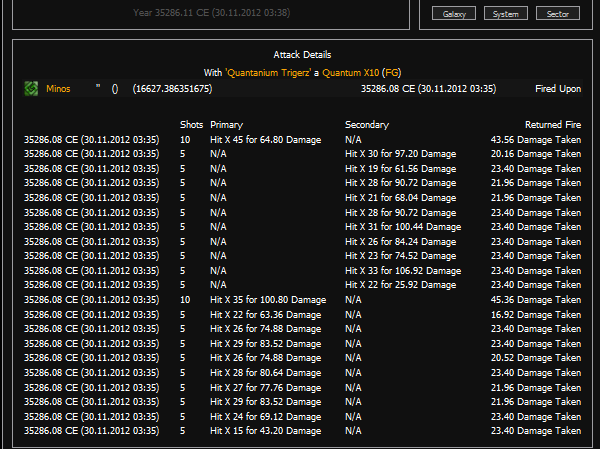Click '16.92 Damage Taken' value

click(x=536, y=315)
